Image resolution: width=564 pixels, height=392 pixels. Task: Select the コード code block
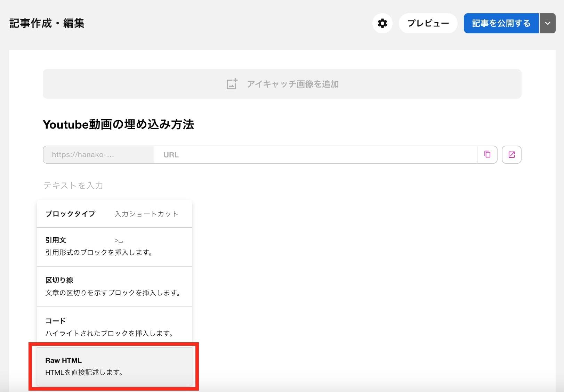point(114,327)
